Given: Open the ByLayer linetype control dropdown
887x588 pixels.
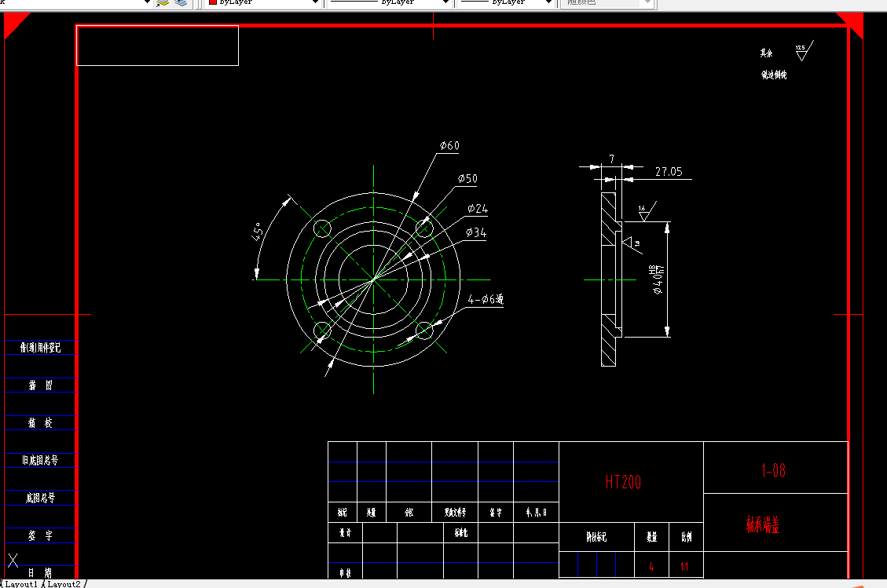Looking at the screenshot, I should (x=445, y=2).
